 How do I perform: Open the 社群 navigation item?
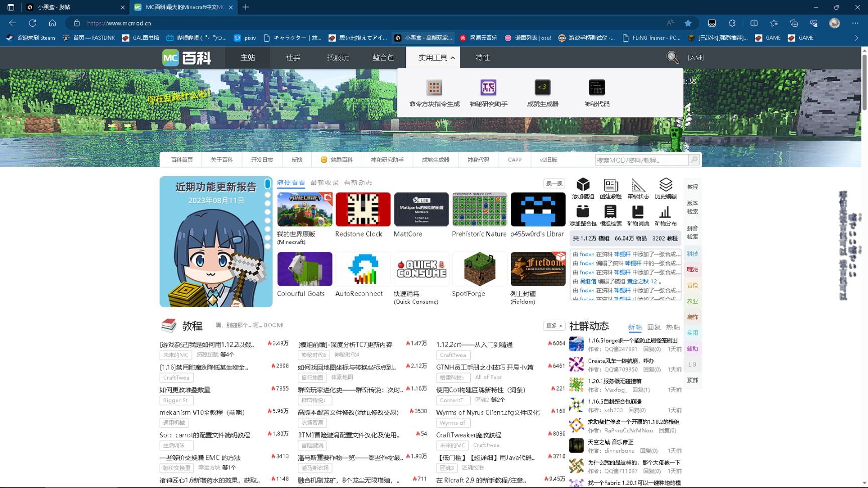coord(293,58)
